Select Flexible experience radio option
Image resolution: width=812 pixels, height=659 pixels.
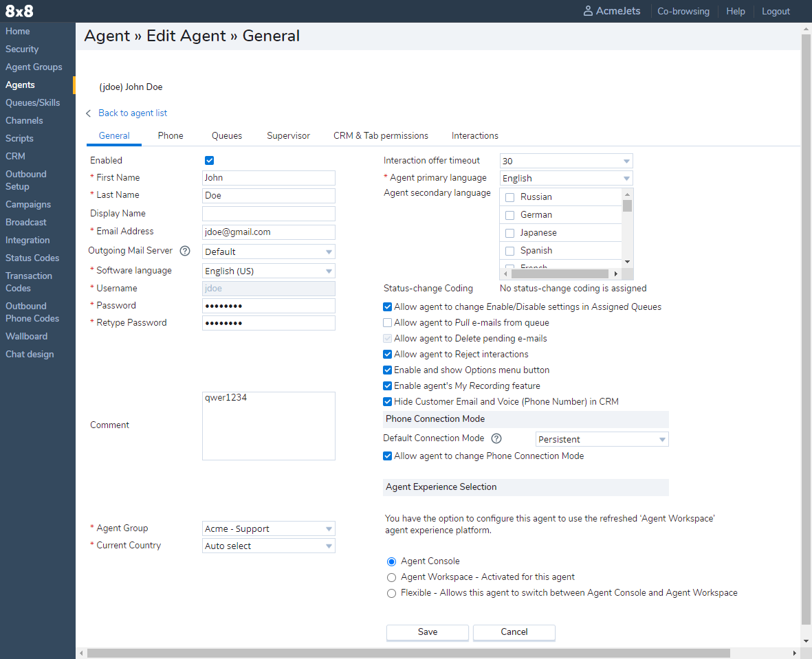click(391, 593)
